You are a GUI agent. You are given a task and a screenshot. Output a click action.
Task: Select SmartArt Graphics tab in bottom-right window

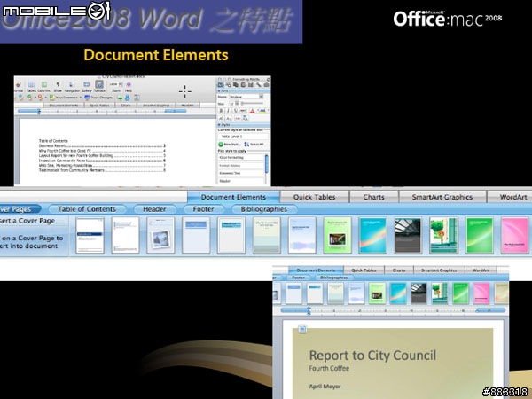[x=439, y=270]
